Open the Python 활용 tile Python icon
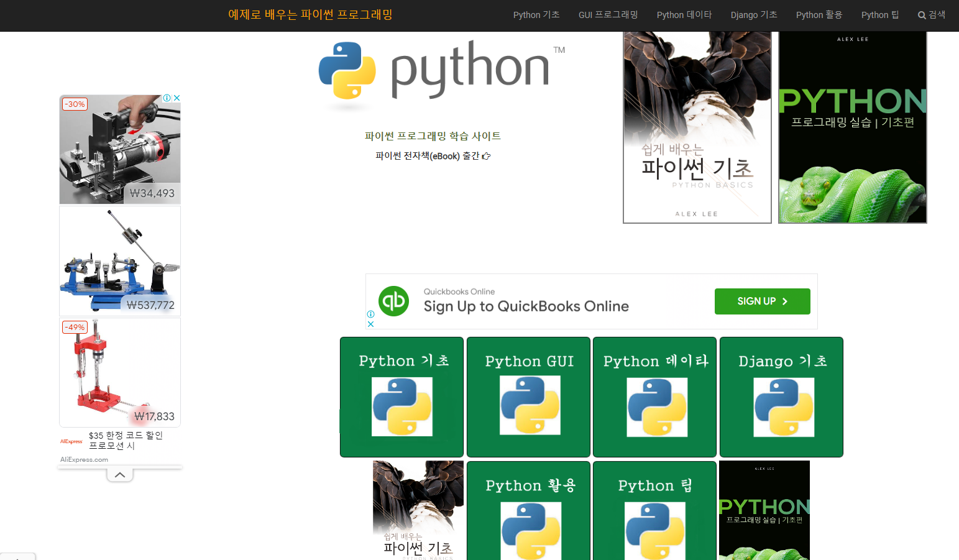The height and width of the screenshot is (560, 959). click(531, 531)
